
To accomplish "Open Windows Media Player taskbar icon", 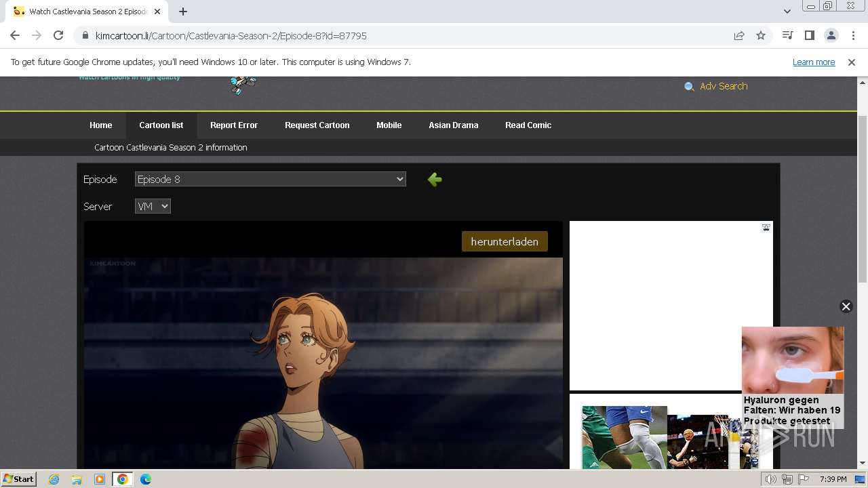I will click(x=100, y=479).
